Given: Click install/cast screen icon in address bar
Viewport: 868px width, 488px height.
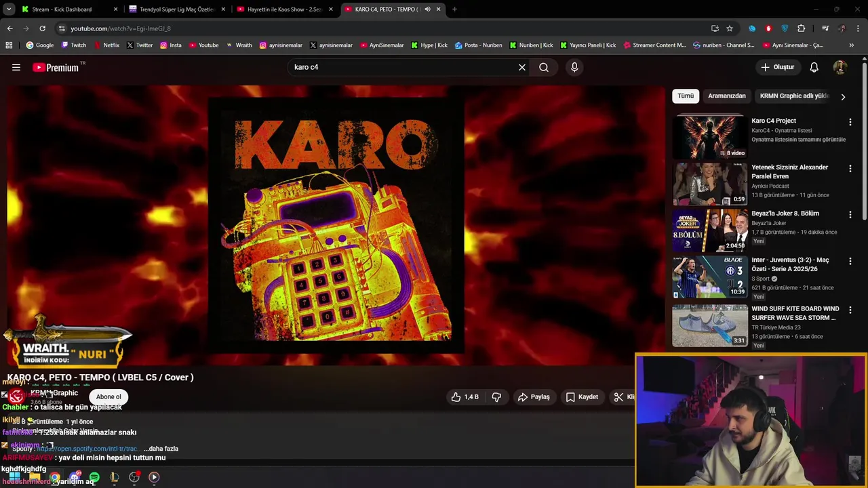Looking at the screenshot, I should [x=715, y=28].
